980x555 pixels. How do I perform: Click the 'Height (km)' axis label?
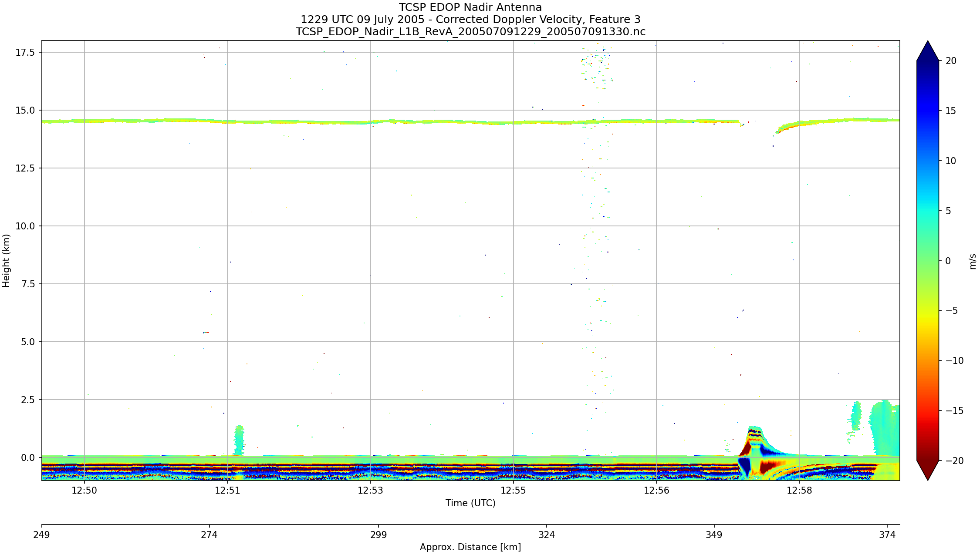pos(6,260)
